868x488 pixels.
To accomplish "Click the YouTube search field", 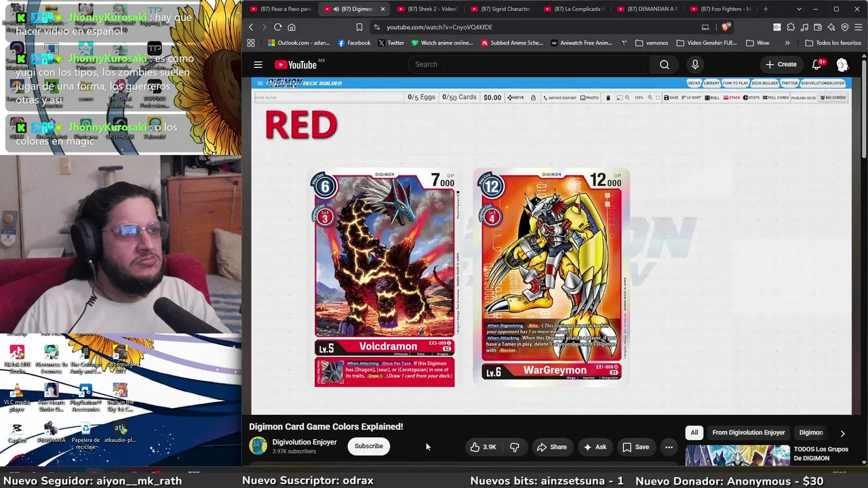I will point(529,64).
